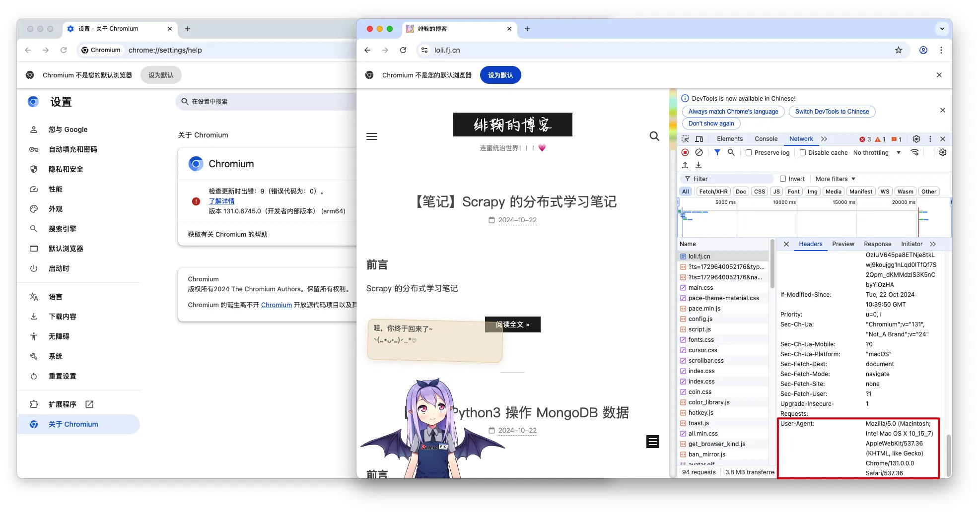Switch to the Console tab
The height and width of the screenshot is (515, 980).
(766, 139)
